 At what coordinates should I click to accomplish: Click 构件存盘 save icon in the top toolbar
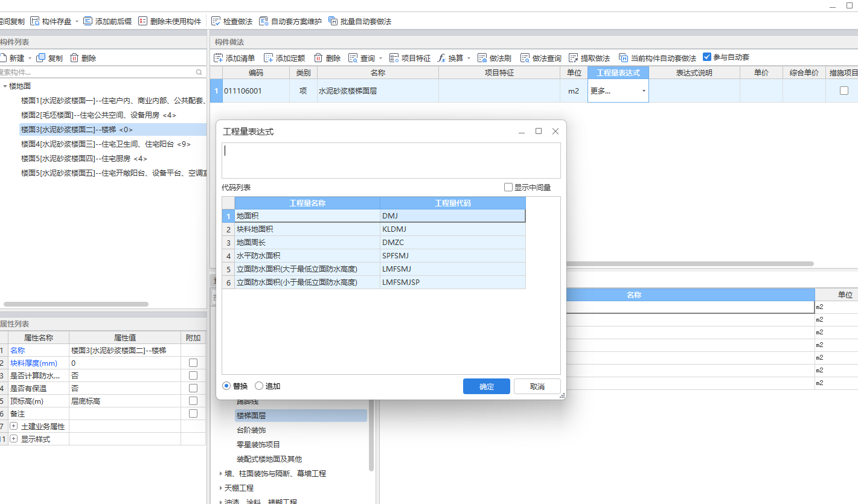point(34,21)
